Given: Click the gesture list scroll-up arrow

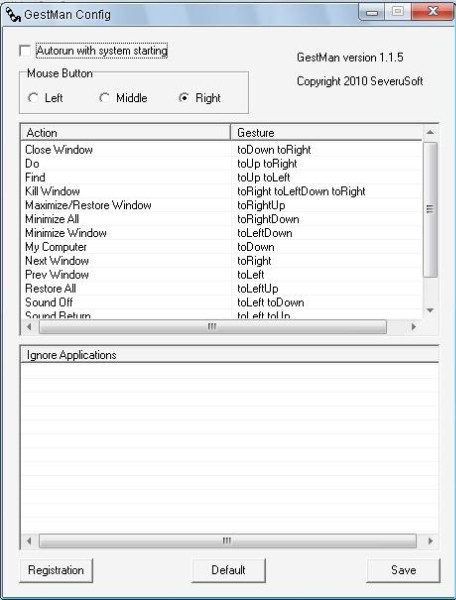Looking at the screenshot, I should (430, 132).
